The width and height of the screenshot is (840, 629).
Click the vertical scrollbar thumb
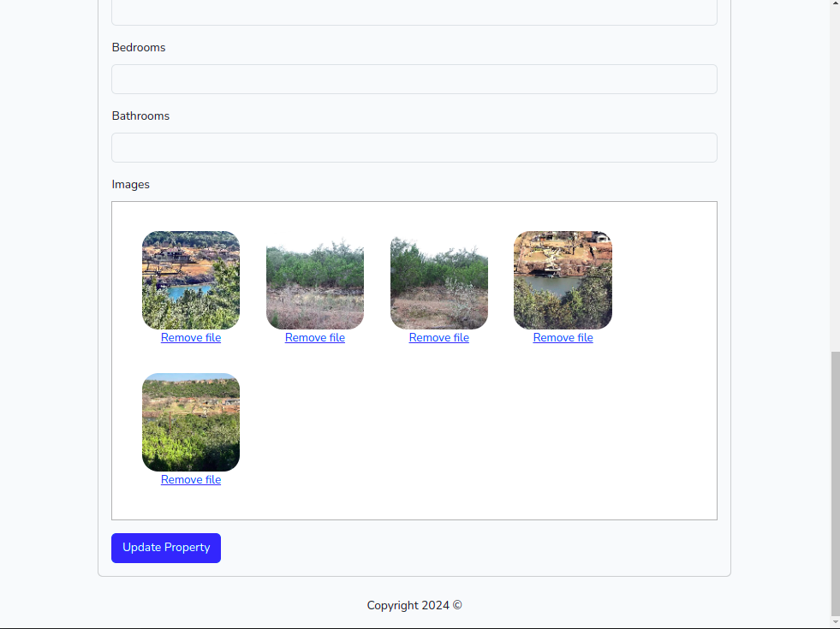click(835, 484)
